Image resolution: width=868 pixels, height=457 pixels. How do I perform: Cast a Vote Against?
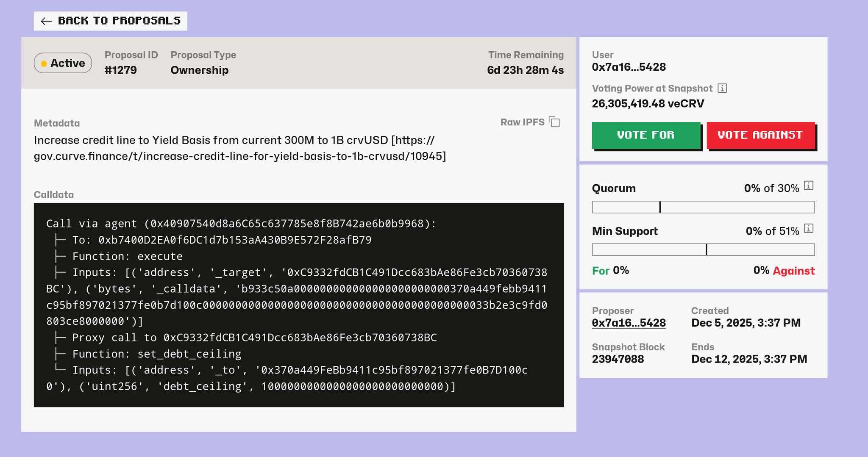760,135
